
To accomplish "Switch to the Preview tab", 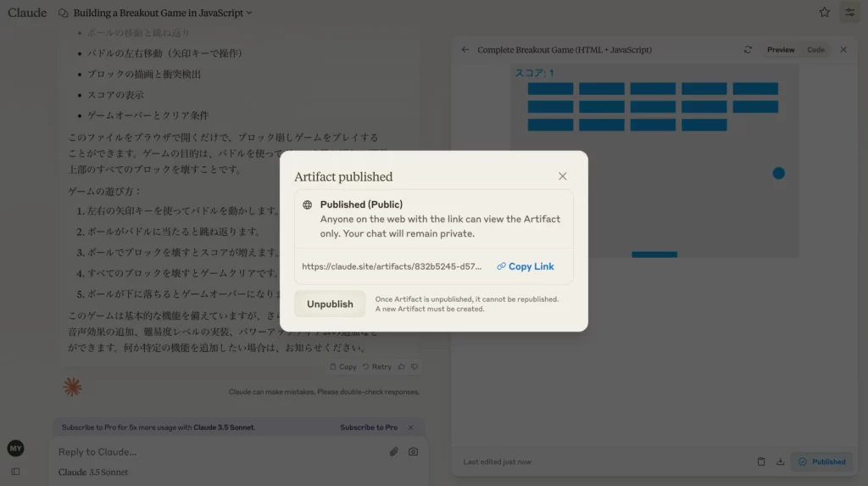I will tap(781, 50).
